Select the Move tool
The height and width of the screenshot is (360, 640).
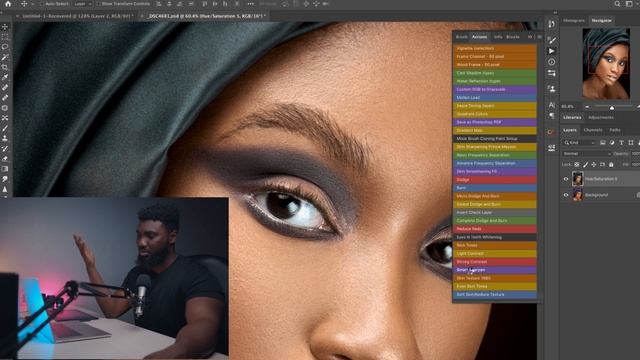point(5,27)
